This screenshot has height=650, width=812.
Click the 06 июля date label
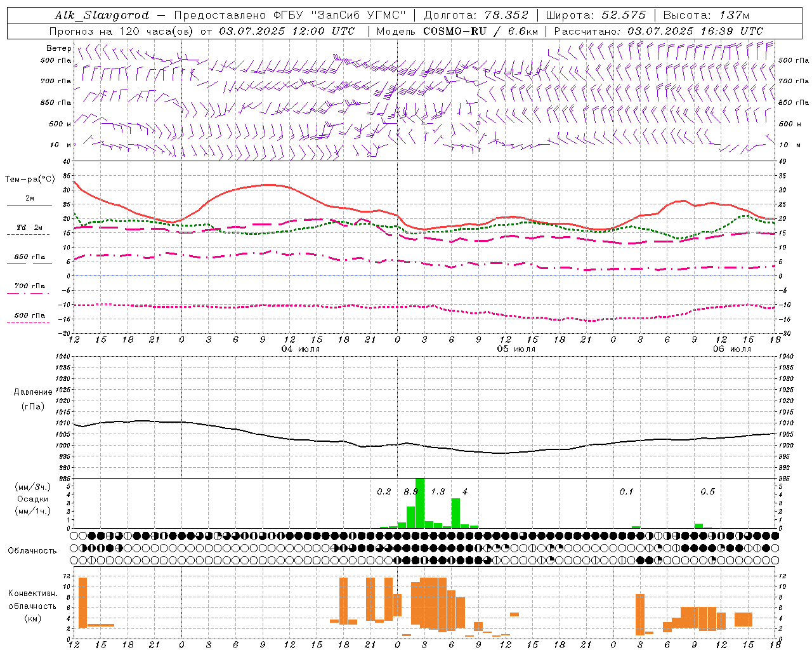(732, 349)
